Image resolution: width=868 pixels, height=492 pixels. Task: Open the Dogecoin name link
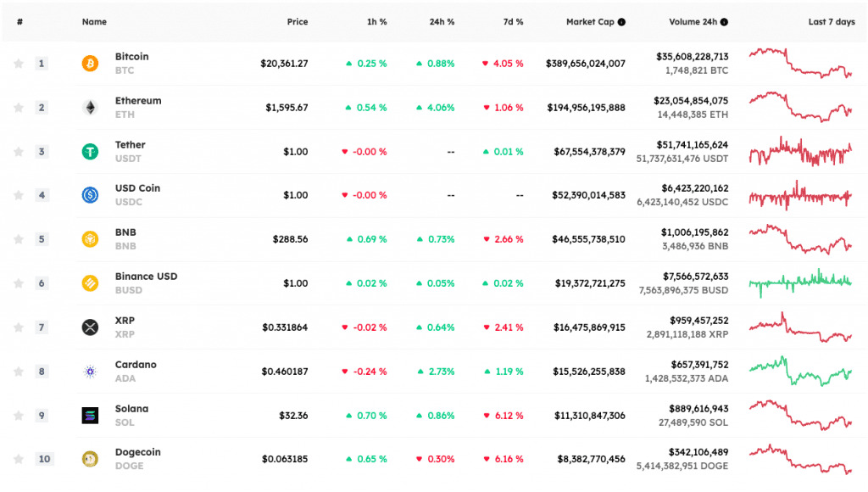click(138, 452)
